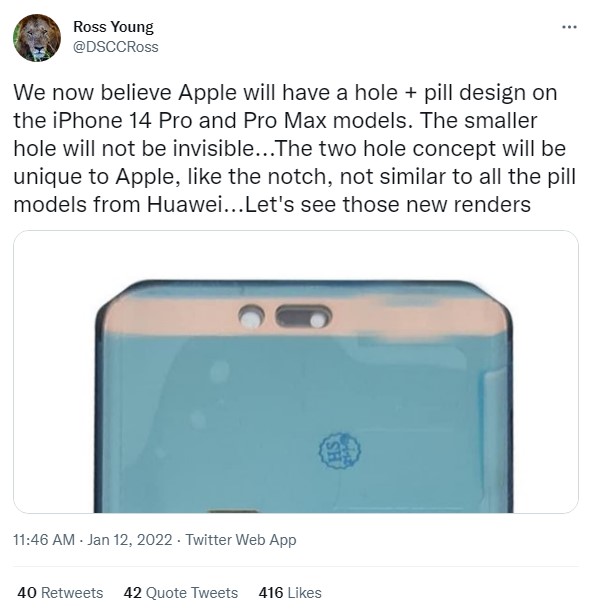595x615 pixels.
Task: Click the circular hole cutout in the photo
Action: click(251, 317)
